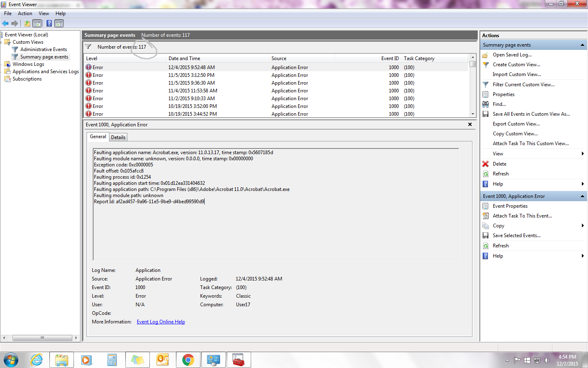The height and width of the screenshot is (368, 588).
Task: Click the red toolbox taskbar icon
Action: 239,360
